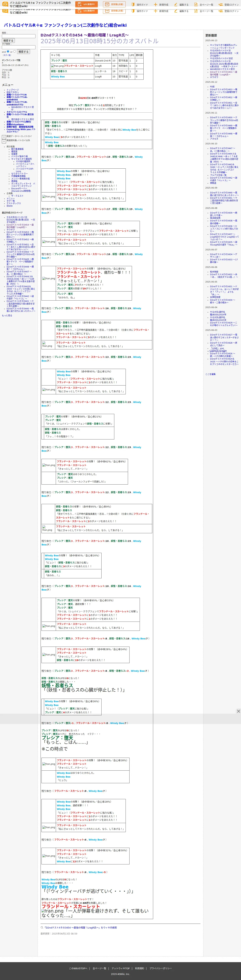Open the タグ一覧 link in the sidebar list
241x980 pixels.
[x=11, y=201]
